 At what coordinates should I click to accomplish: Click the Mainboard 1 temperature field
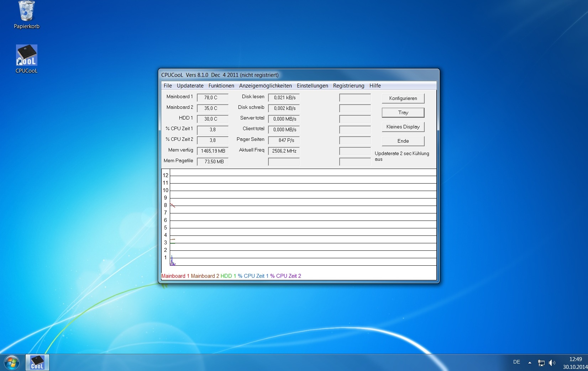coord(212,98)
